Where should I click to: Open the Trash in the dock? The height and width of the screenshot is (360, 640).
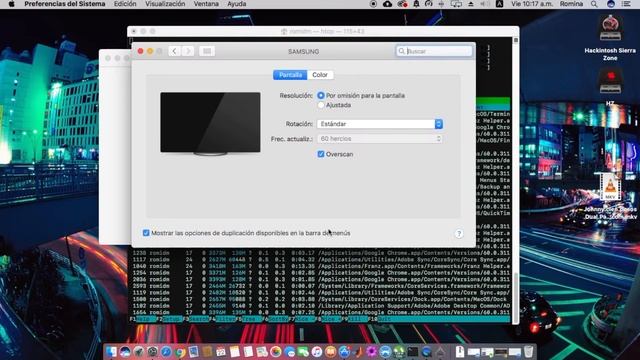tap(528, 351)
